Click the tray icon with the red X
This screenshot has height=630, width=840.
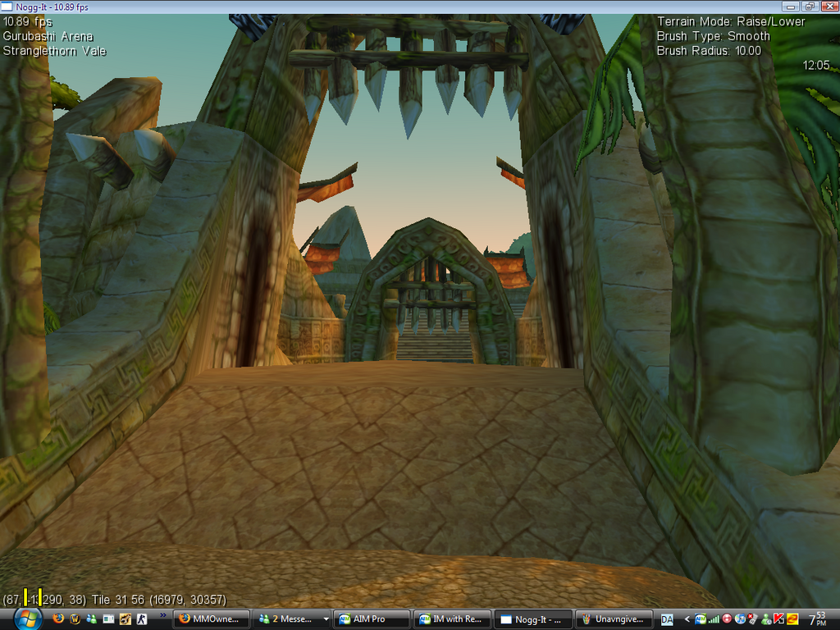(x=753, y=619)
